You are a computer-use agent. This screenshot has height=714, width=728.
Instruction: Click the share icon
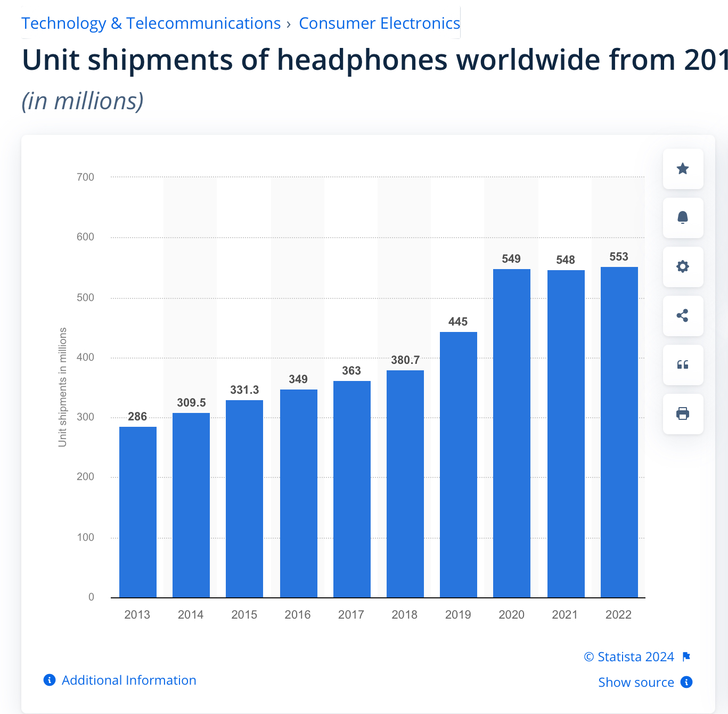pos(683,316)
